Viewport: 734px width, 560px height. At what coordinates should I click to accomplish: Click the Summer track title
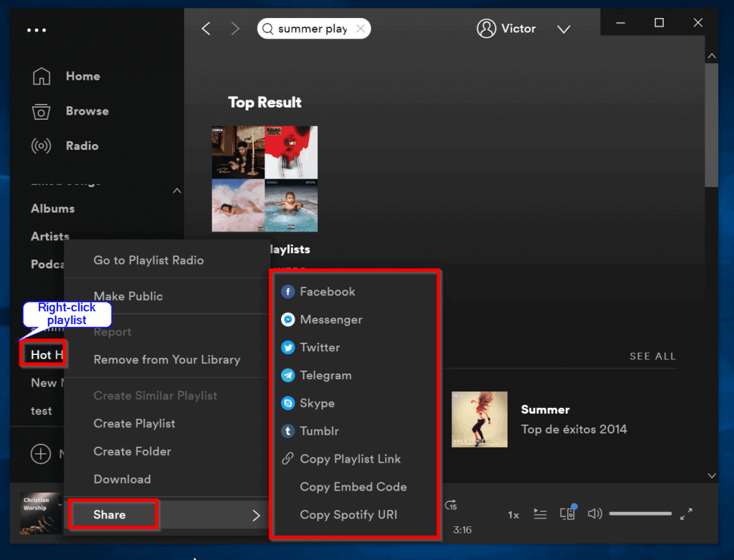click(x=545, y=409)
